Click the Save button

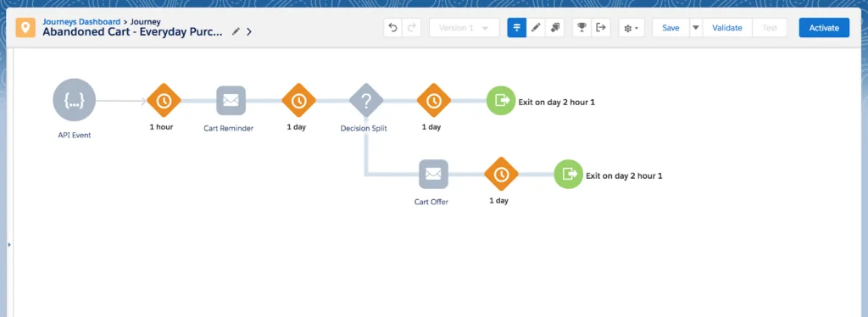pyautogui.click(x=670, y=28)
